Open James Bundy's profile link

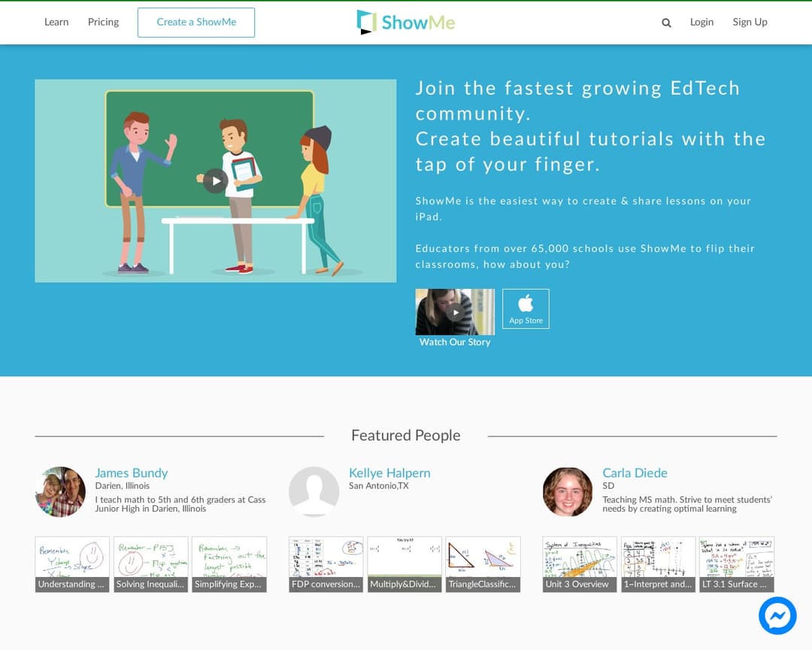[132, 472]
